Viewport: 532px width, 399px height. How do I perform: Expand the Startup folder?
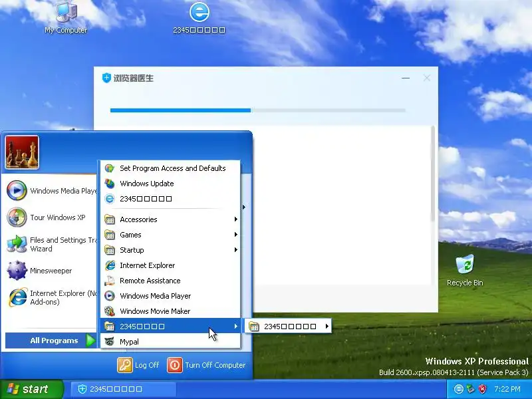tap(170, 250)
